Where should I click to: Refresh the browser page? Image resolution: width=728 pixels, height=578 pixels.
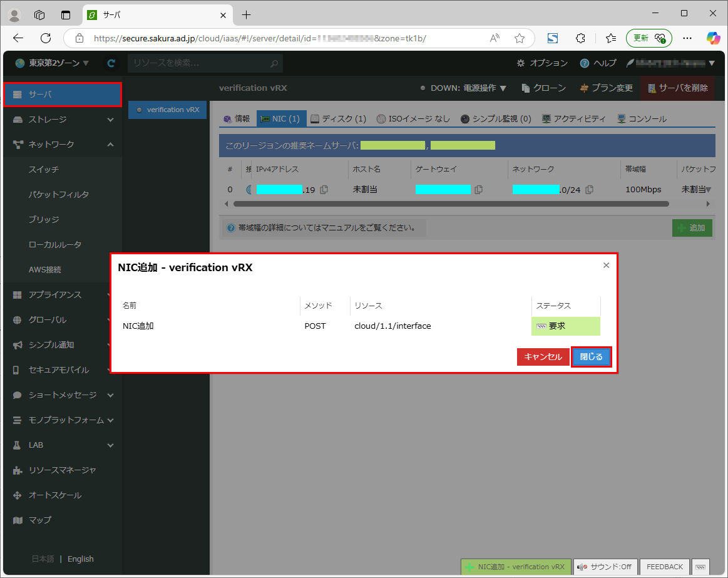tap(46, 38)
